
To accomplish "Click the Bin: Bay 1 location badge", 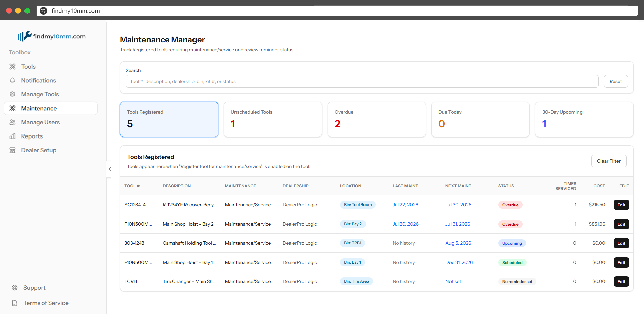I will (x=352, y=262).
